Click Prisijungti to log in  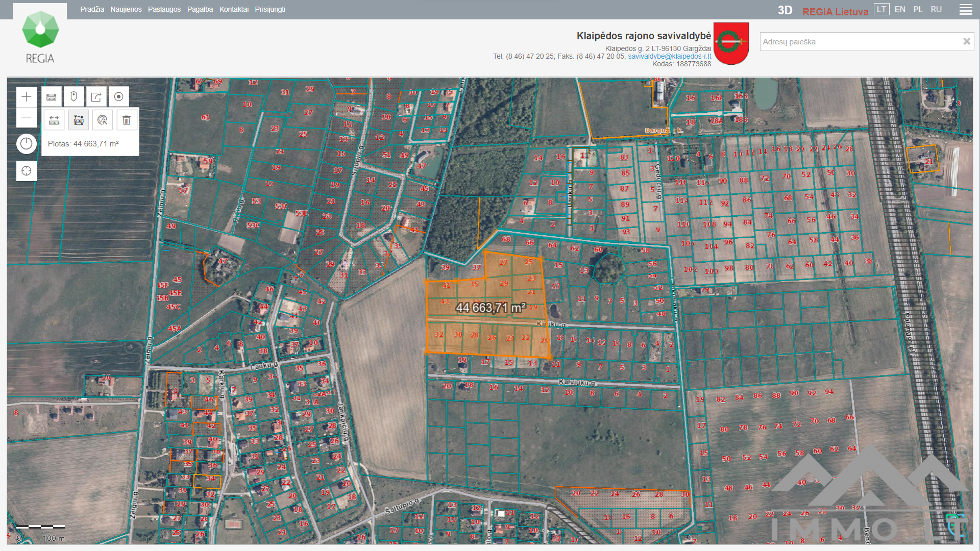(x=270, y=9)
